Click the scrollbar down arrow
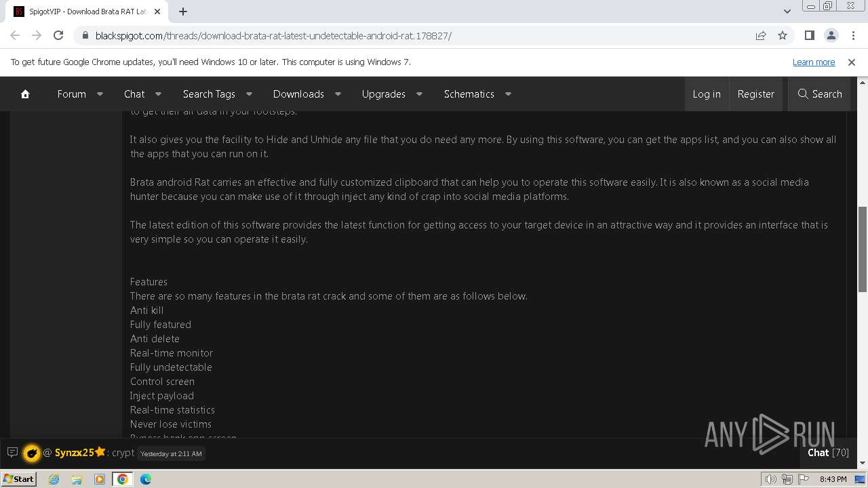Screen dimensions: 868x488 (x=863, y=463)
